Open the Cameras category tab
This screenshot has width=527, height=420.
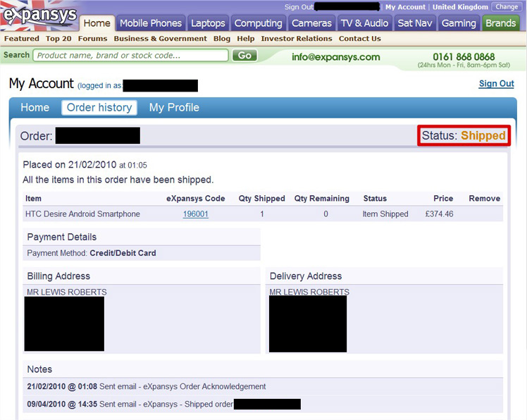311,23
